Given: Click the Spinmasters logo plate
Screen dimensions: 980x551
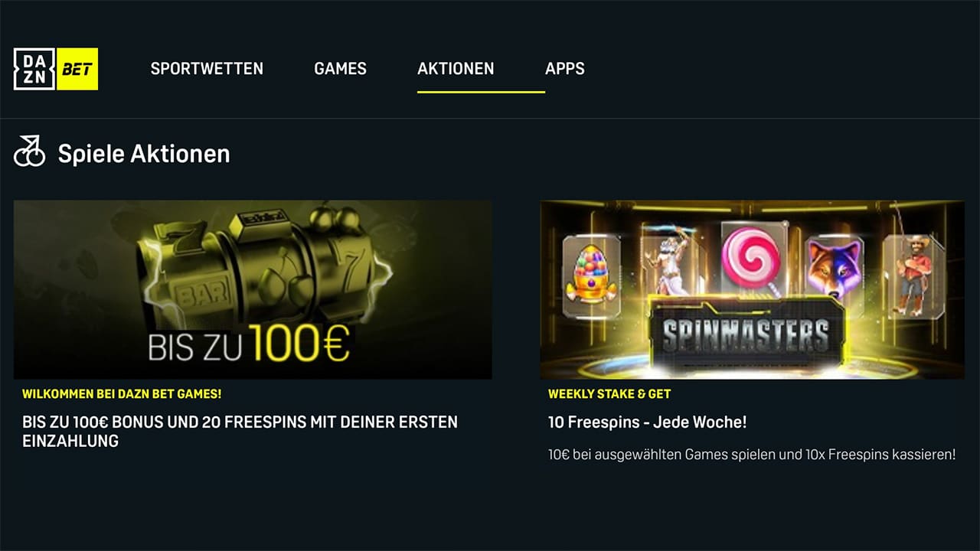Looking at the screenshot, I should pyautogui.click(x=746, y=335).
